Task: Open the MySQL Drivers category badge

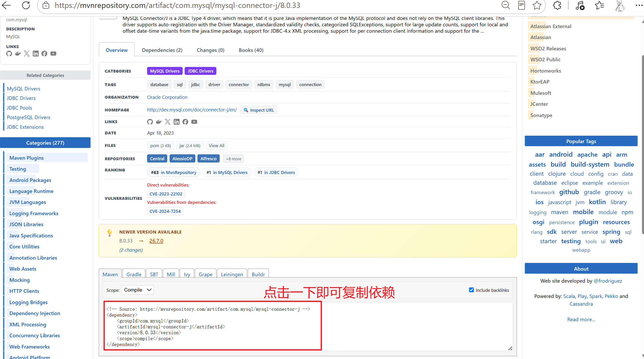Action: pyautogui.click(x=165, y=71)
